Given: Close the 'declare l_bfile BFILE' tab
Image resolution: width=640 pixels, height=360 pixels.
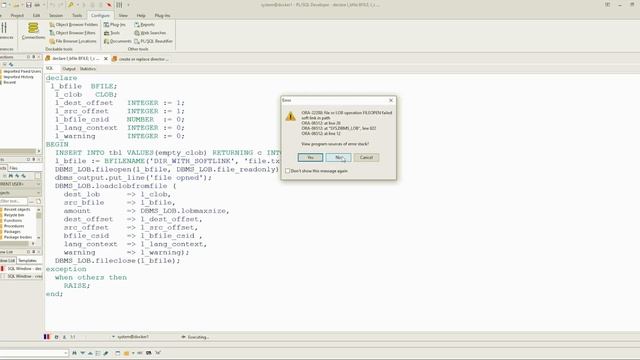Looking at the screenshot, I should coord(106,59).
